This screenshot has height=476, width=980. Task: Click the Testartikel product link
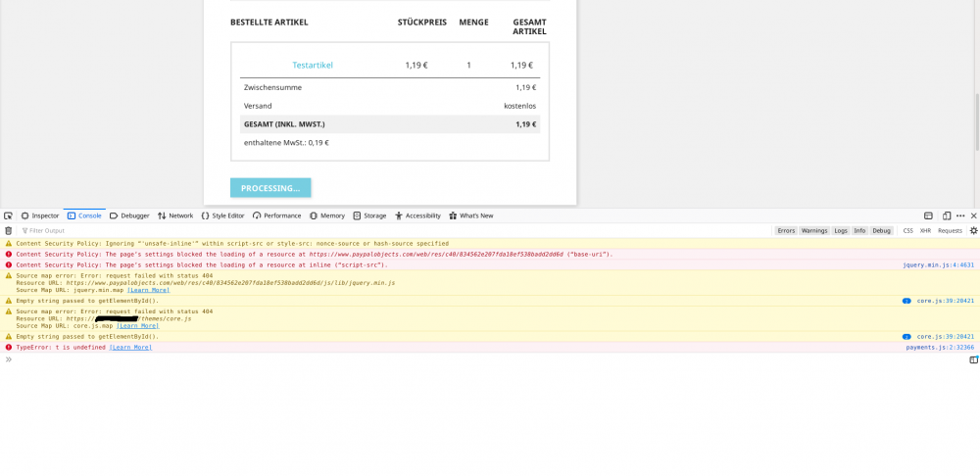point(313,65)
